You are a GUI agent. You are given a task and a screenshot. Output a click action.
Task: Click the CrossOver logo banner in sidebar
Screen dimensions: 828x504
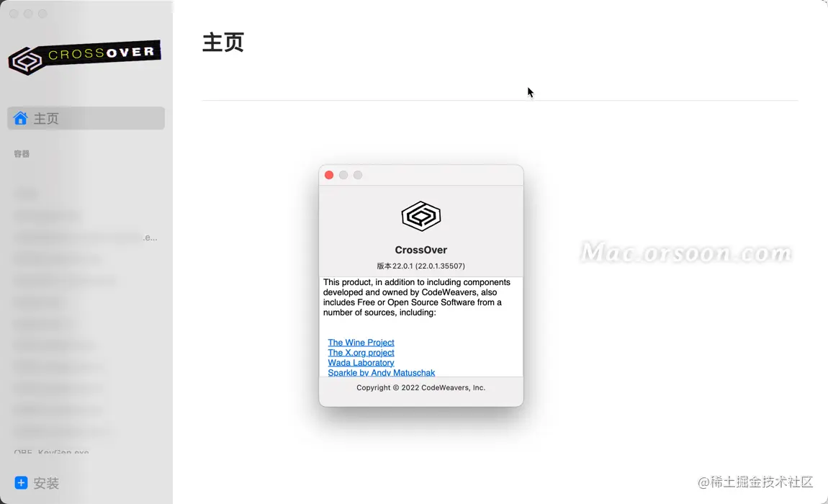[84, 57]
